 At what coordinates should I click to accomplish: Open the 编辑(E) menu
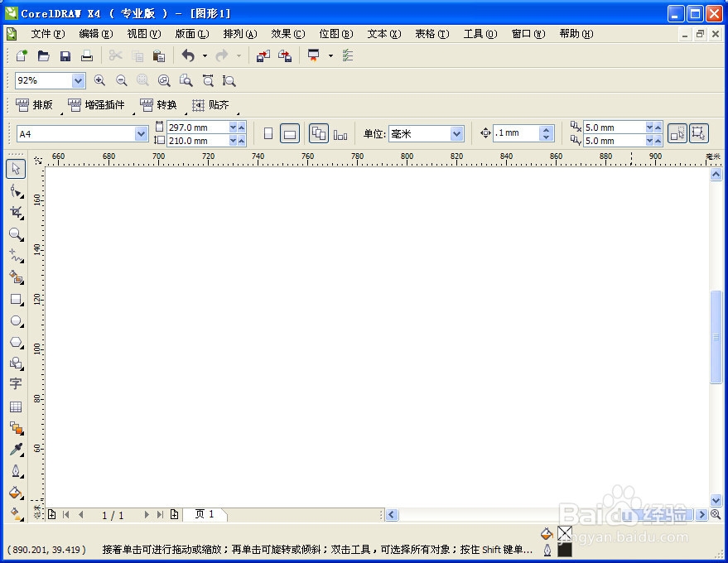tap(95, 34)
